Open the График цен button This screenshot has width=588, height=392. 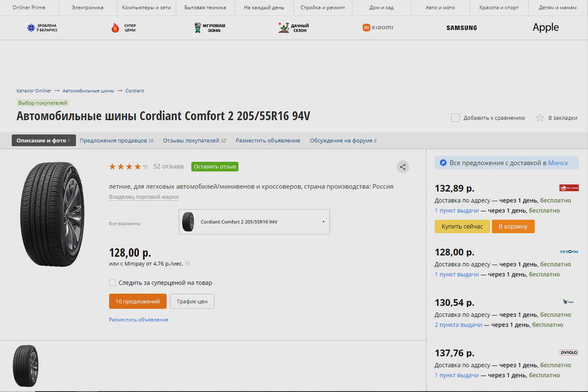(192, 301)
